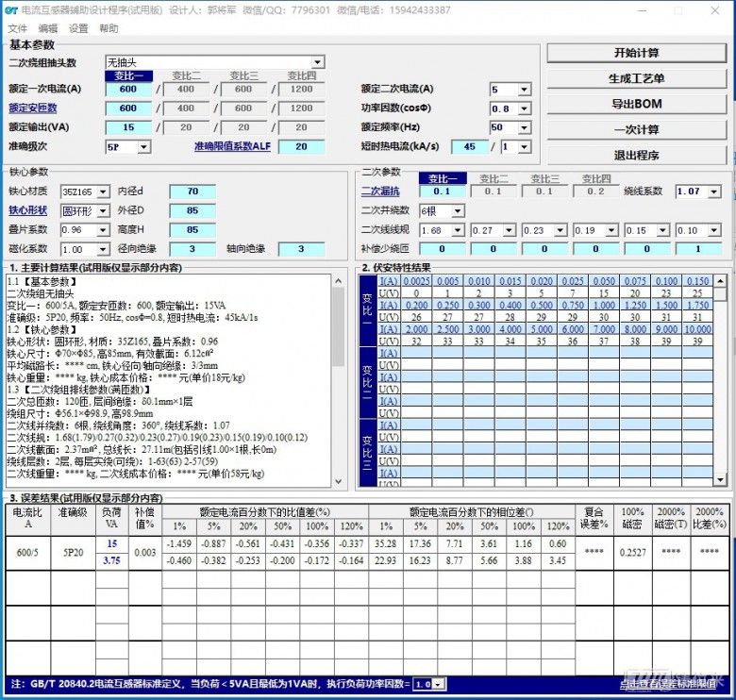
Task: Click the 生成工艺单 button
Action: point(637,78)
